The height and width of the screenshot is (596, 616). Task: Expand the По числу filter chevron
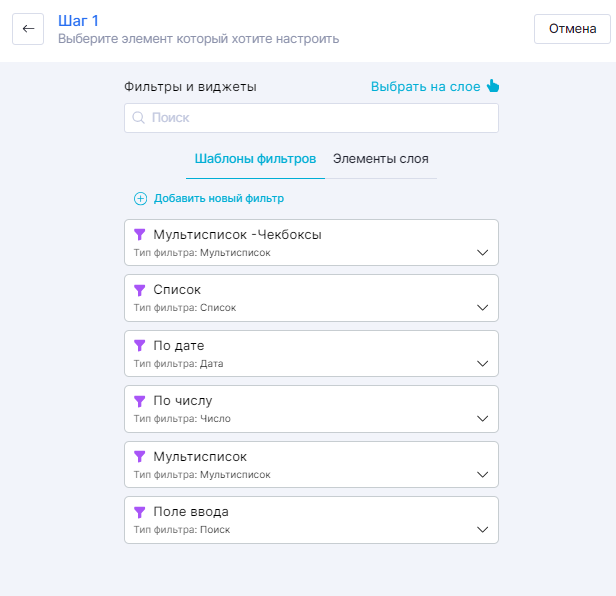coord(482,419)
